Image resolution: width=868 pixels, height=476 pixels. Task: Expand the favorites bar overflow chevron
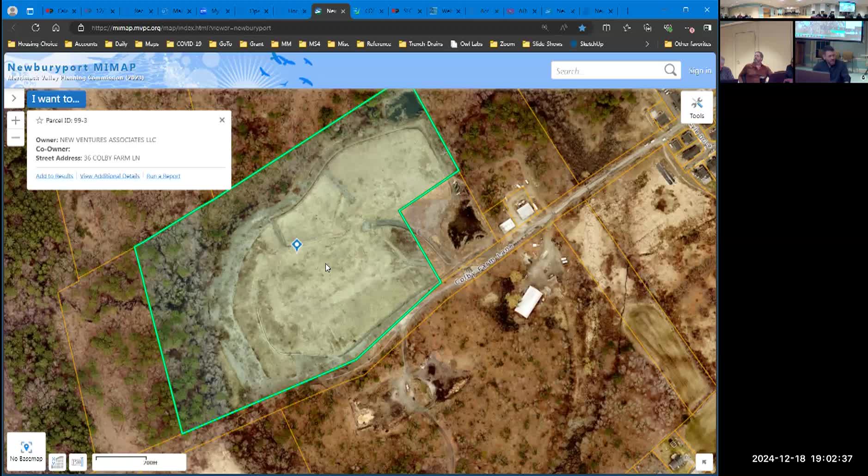pos(647,44)
